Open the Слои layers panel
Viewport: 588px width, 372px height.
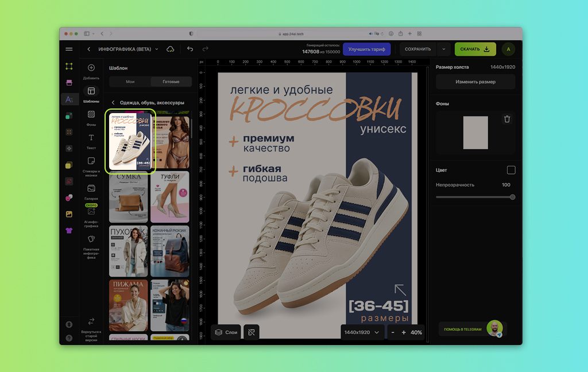226,332
